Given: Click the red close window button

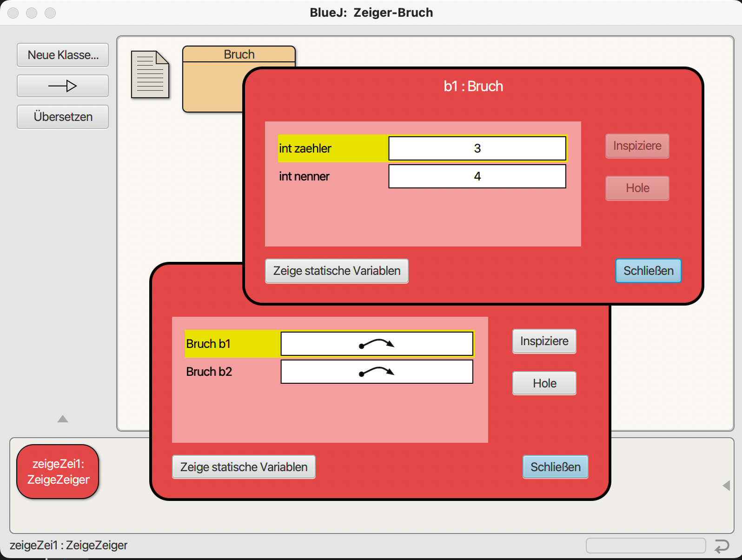Looking at the screenshot, I should point(13,13).
